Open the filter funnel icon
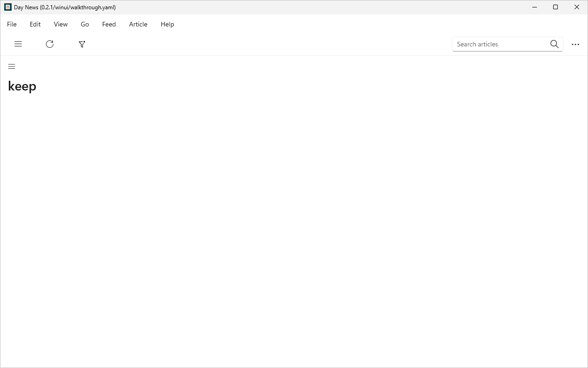Screen dimensions: 588x368 [x=82, y=44]
